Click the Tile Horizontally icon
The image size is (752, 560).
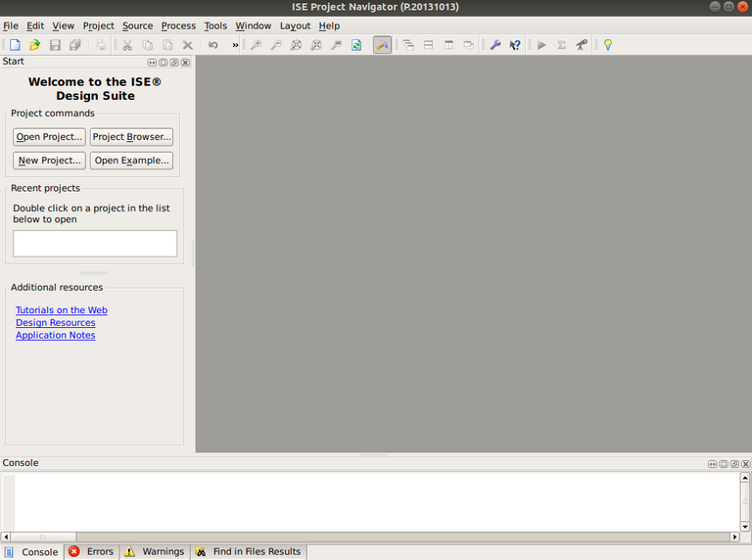pyautogui.click(x=429, y=45)
